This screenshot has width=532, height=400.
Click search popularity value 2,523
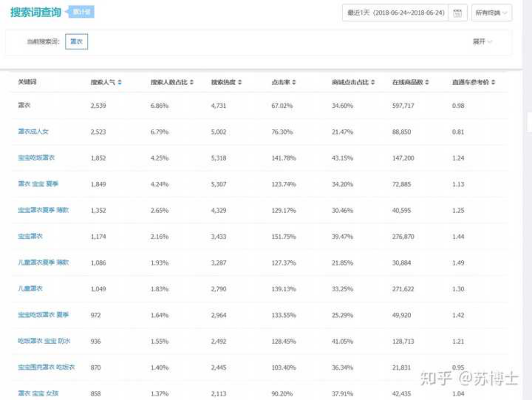[x=98, y=132]
